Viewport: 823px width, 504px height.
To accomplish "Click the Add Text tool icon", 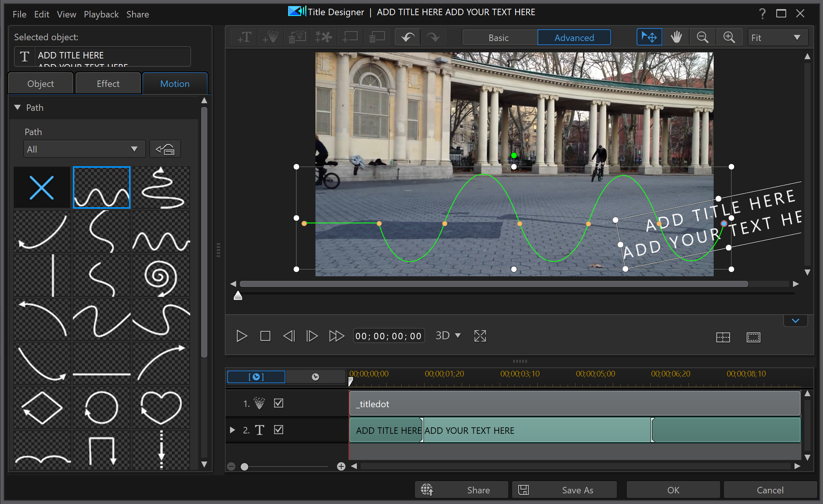I will click(x=244, y=37).
